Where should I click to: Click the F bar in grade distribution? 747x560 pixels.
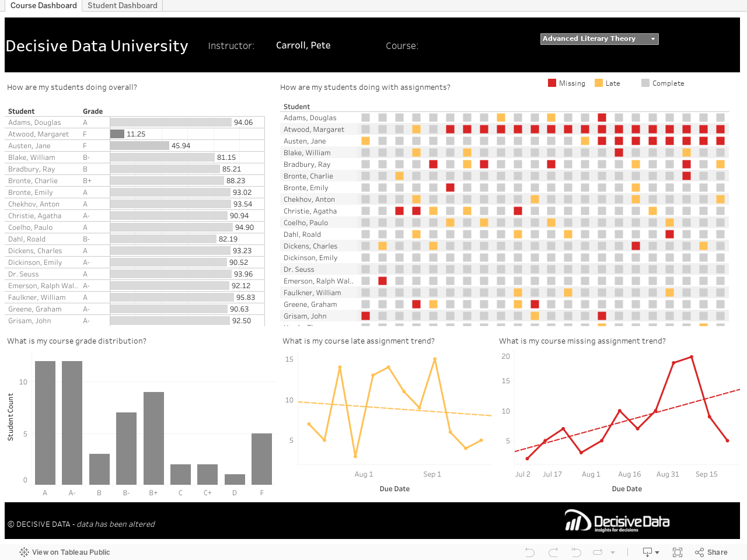(x=261, y=459)
